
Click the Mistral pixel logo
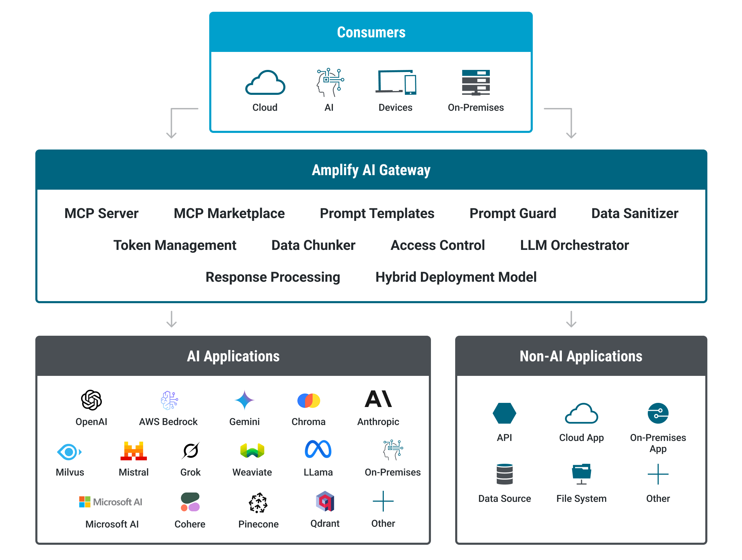click(133, 451)
